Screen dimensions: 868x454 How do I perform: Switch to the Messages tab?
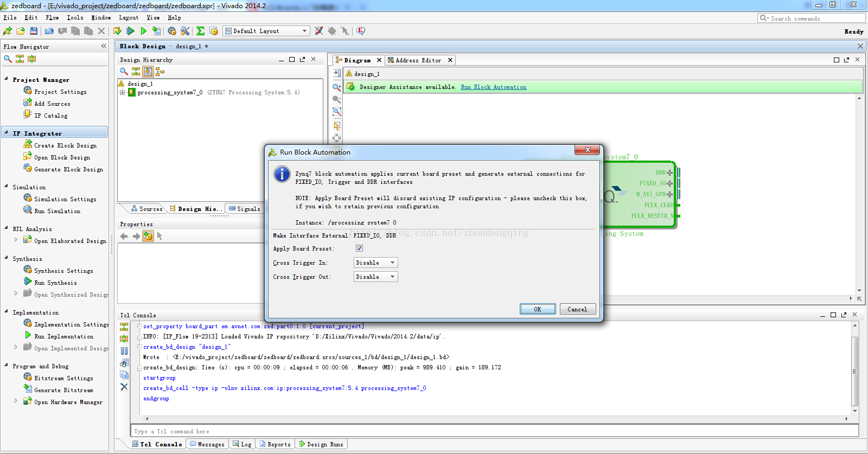[x=207, y=444]
